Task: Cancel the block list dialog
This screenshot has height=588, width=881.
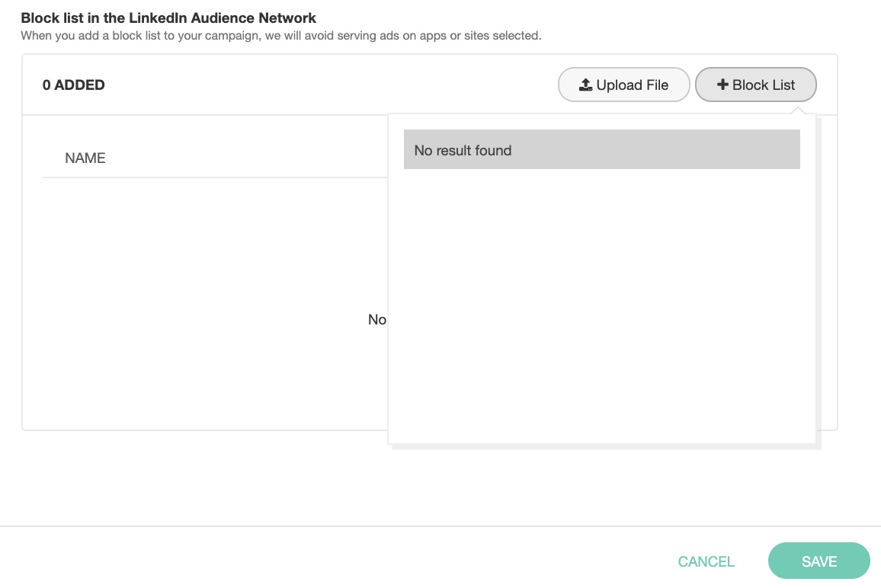Action: click(x=706, y=561)
